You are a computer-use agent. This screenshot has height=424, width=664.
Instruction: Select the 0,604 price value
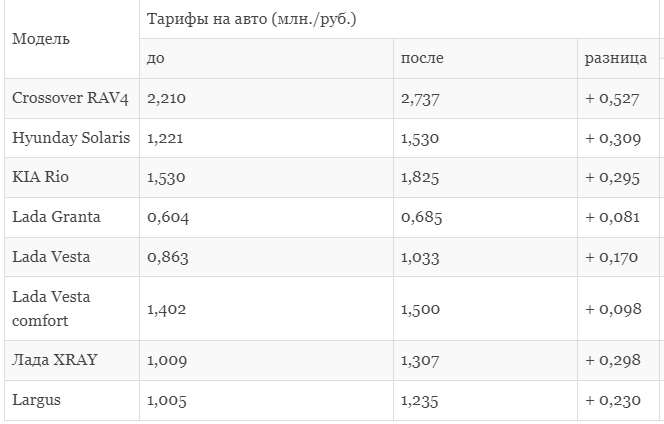click(x=167, y=217)
